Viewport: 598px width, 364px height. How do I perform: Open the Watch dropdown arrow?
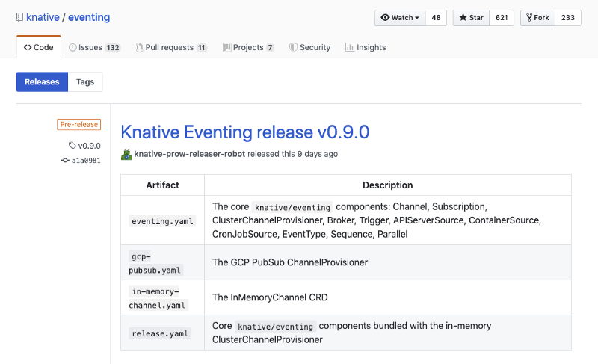(x=417, y=18)
